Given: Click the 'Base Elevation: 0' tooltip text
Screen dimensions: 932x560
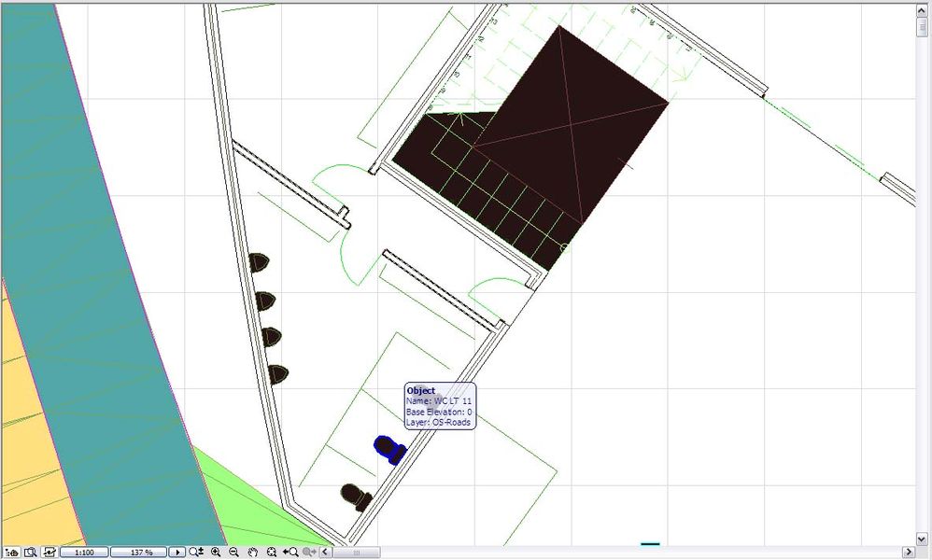Looking at the screenshot, I should pos(439,412).
